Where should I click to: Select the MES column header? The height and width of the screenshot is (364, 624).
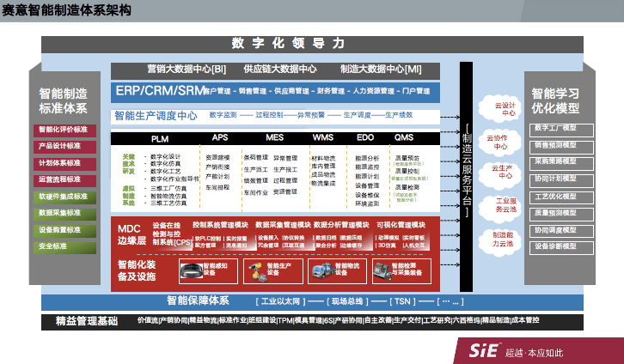click(274, 137)
